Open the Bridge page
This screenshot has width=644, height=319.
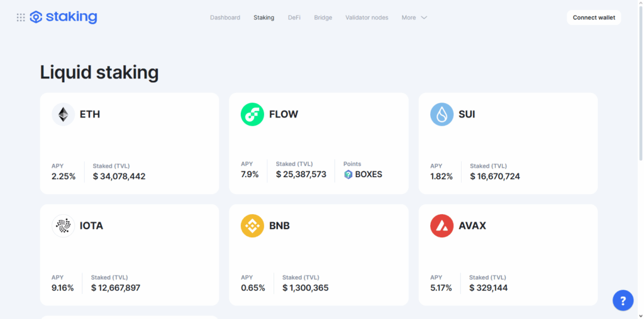(323, 18)
